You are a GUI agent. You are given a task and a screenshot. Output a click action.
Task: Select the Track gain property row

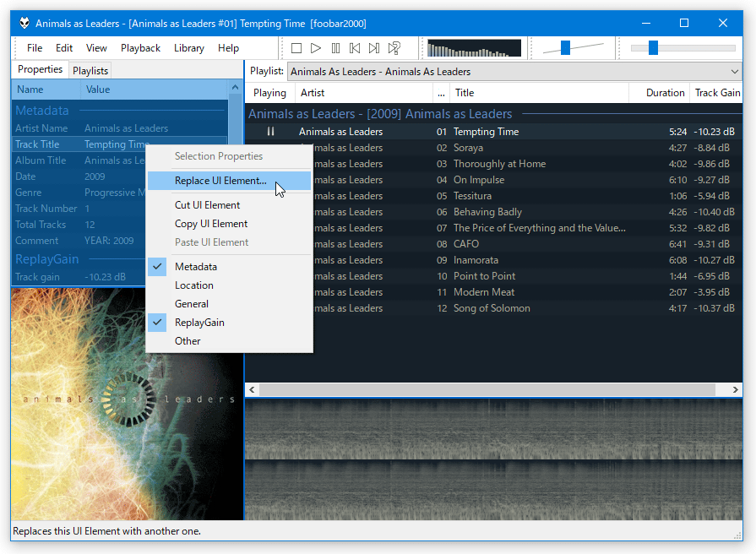tap(79, 277)
